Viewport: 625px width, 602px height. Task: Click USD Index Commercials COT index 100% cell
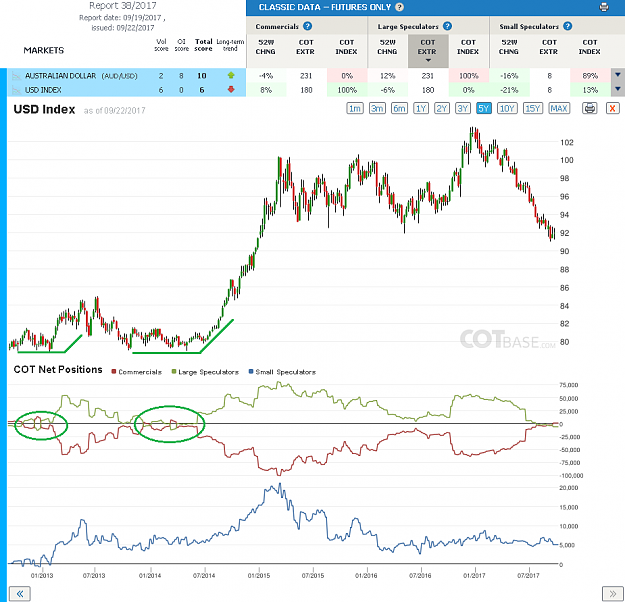(347, 90)
